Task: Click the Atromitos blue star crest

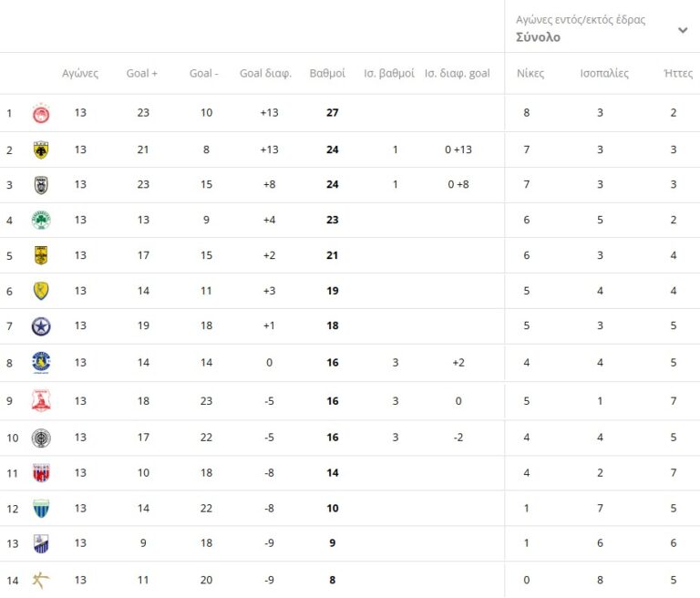Action: [41, 326]
